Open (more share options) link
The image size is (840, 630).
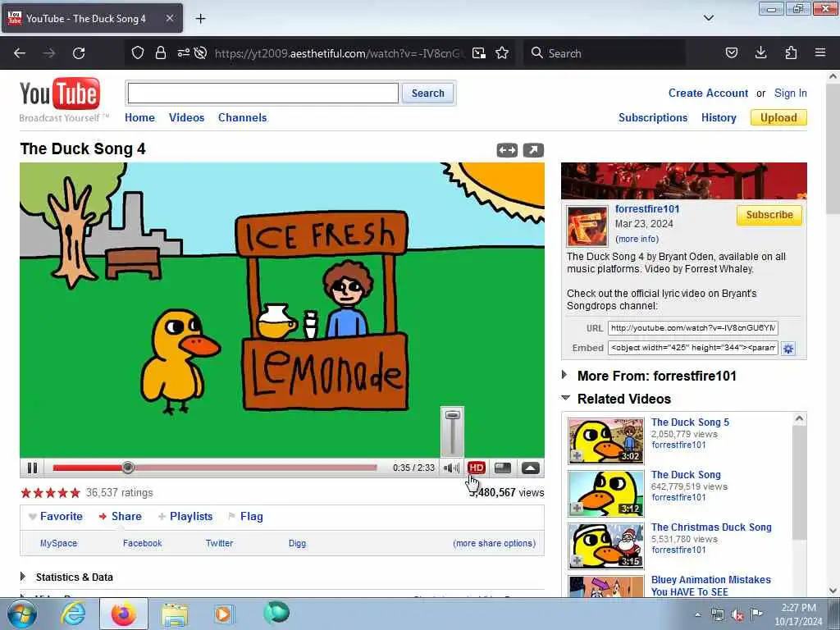[494, 543]
